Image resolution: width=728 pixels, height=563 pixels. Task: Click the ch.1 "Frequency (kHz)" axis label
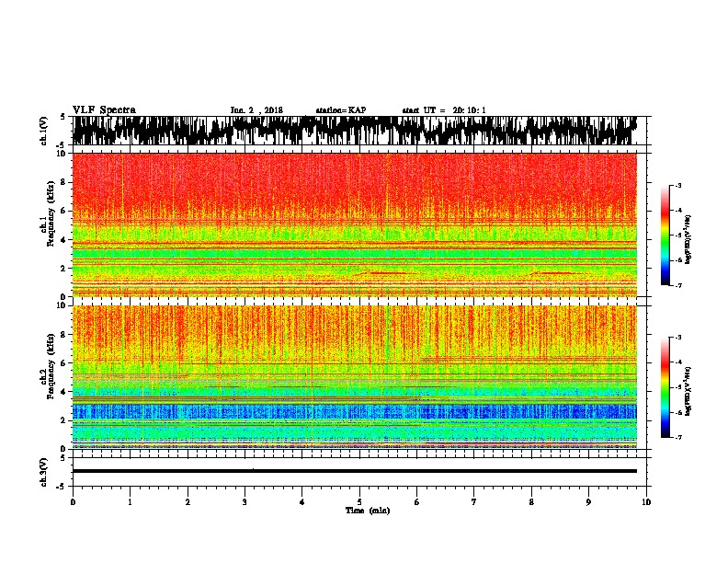[x=51, y=214]
